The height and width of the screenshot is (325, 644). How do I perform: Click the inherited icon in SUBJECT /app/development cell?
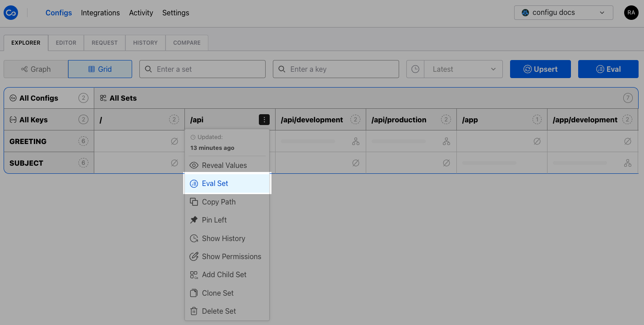point(627,163)
